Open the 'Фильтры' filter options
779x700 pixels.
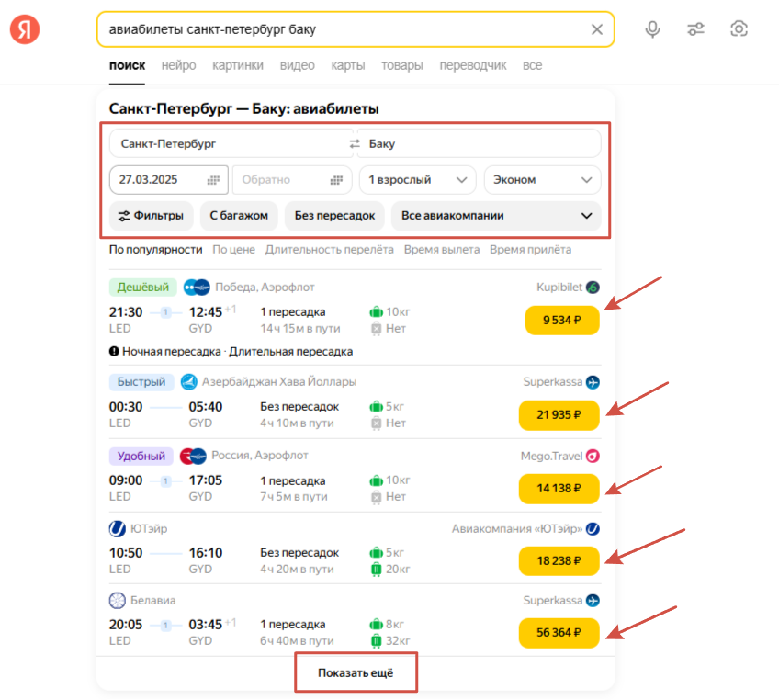pyautogui.click(x=151, y=216)
